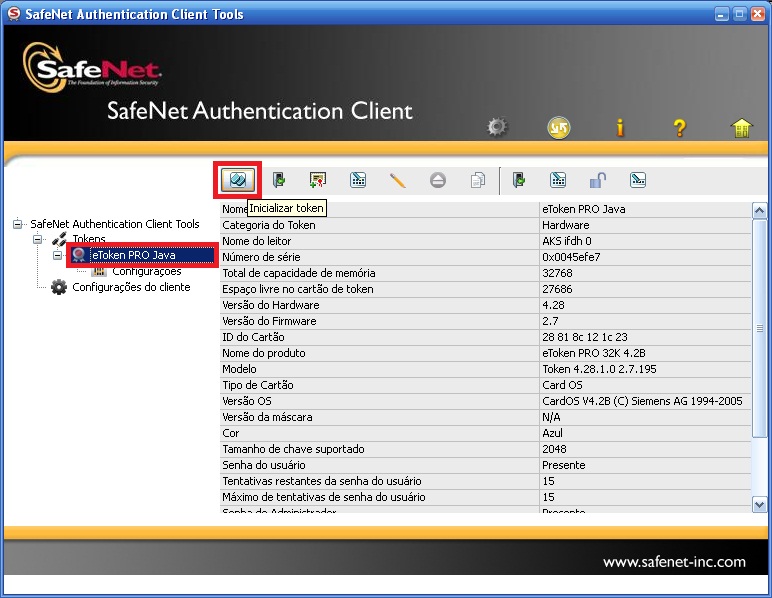Screen dimensions: 772x598
Task: Click the model value 'Token 4.28.1.0 2.7.195'
Action: 599,369
